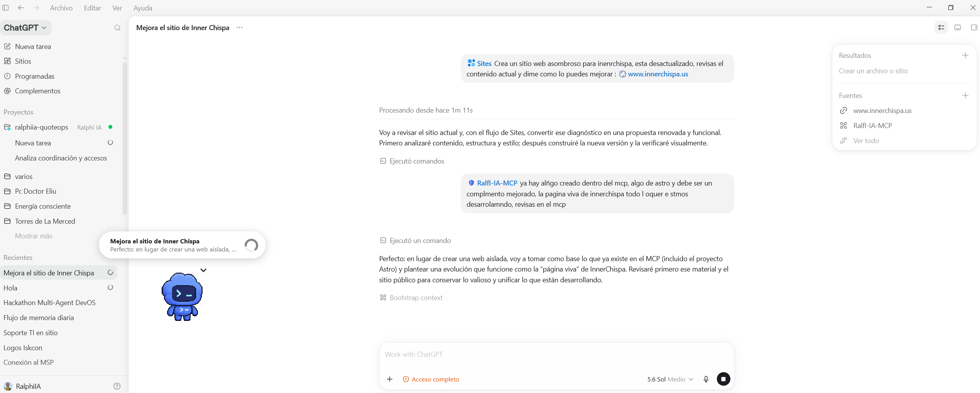This screenshot has width=980, height=393.
Task: Expand the Ejecutó un comando step
Action: pyautogui.click(x=415, y=241)
